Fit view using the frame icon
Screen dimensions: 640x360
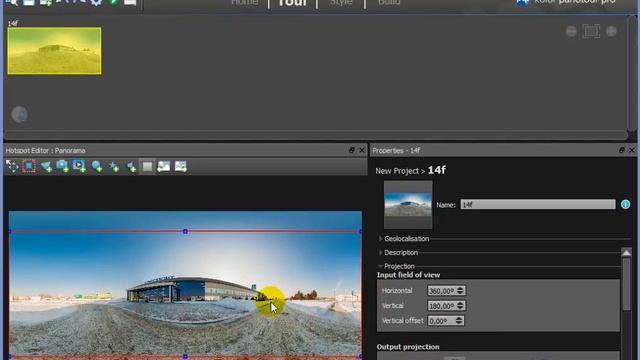(591, 31)
